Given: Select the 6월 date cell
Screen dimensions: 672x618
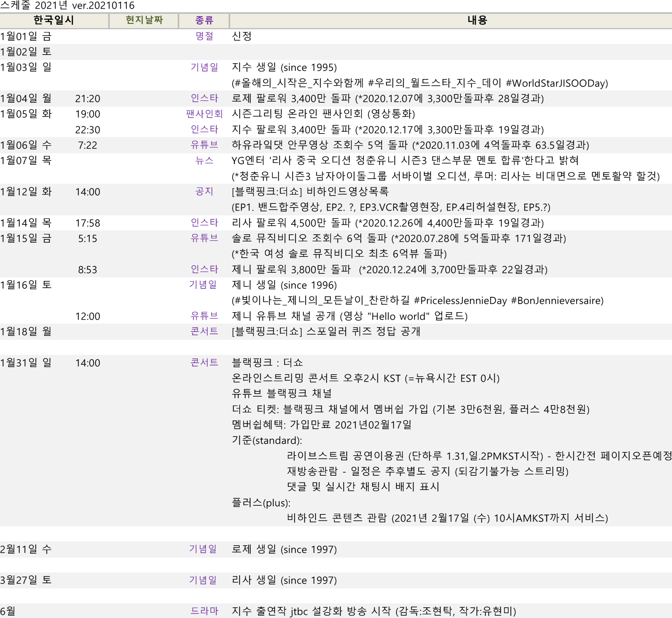Looking at the screenshot, I should pyautogui.click(x=8, y=611).
